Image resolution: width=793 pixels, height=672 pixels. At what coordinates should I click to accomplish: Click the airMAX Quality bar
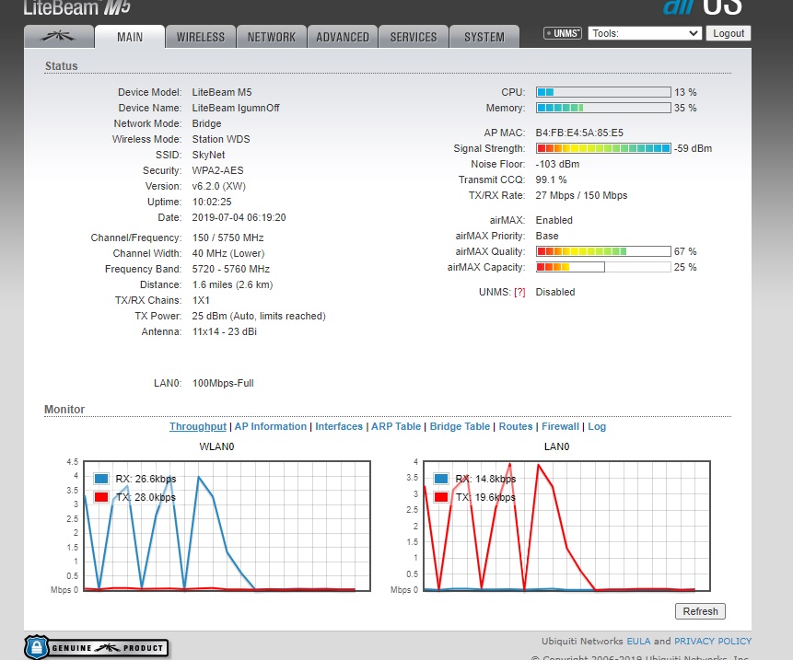[603, 251]
